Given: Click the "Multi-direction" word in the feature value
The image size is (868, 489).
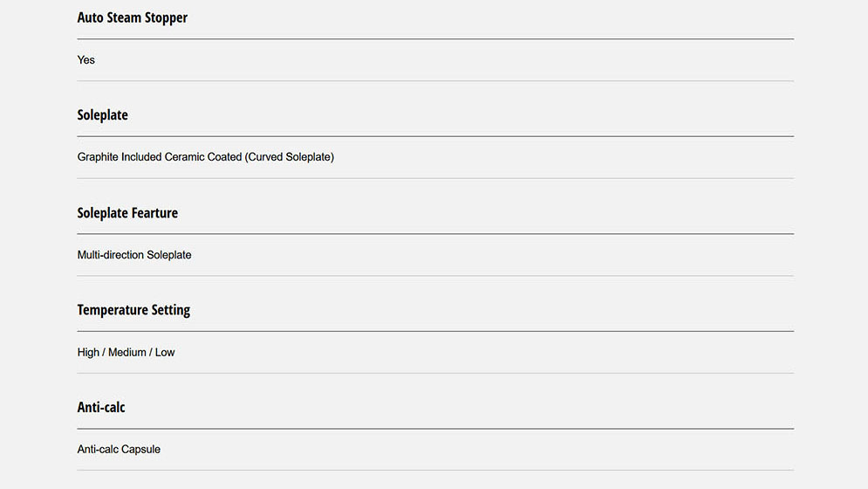Looking at the screenshot, I should (x=111, y=255).
